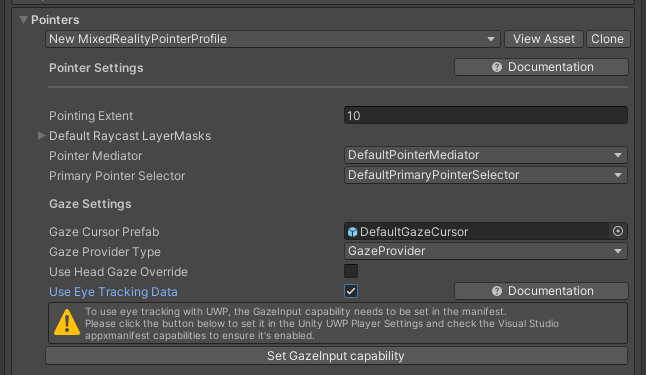The width and height of the screenshot is (646, 375).
Task: Open Eye Tracking Documentation button
Action: point(541,291)
